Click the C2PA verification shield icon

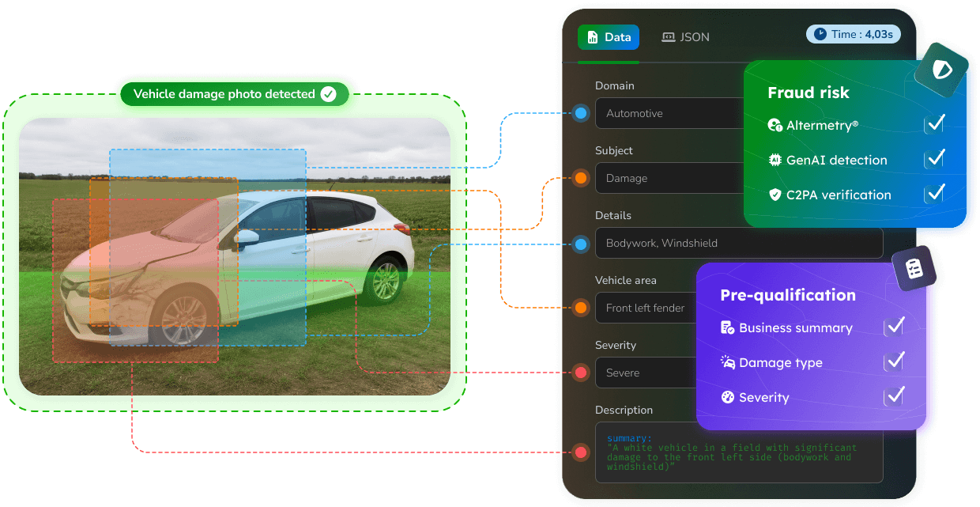coord(775,195)
